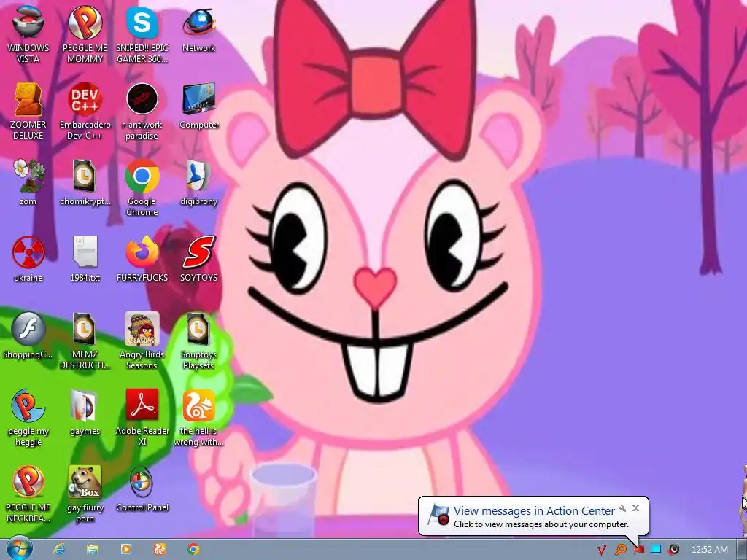Click the red V tray icon

click(x=602, y=550)
